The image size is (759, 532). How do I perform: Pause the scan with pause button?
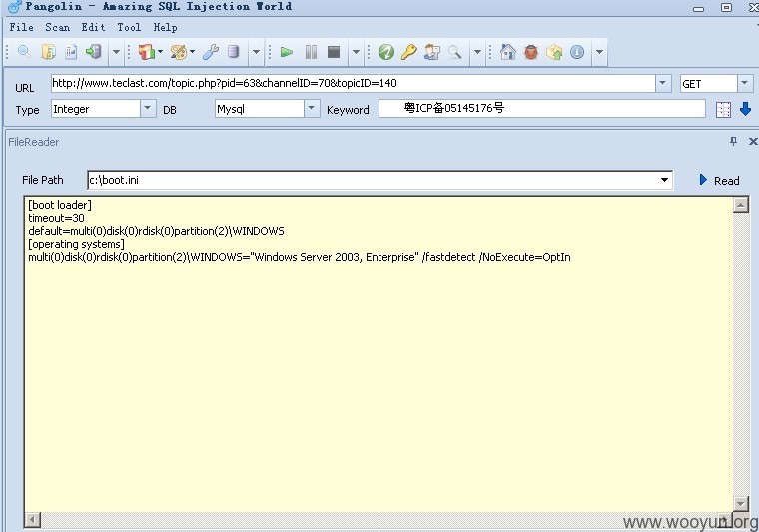pyautogui.click(x=311, y=52)
